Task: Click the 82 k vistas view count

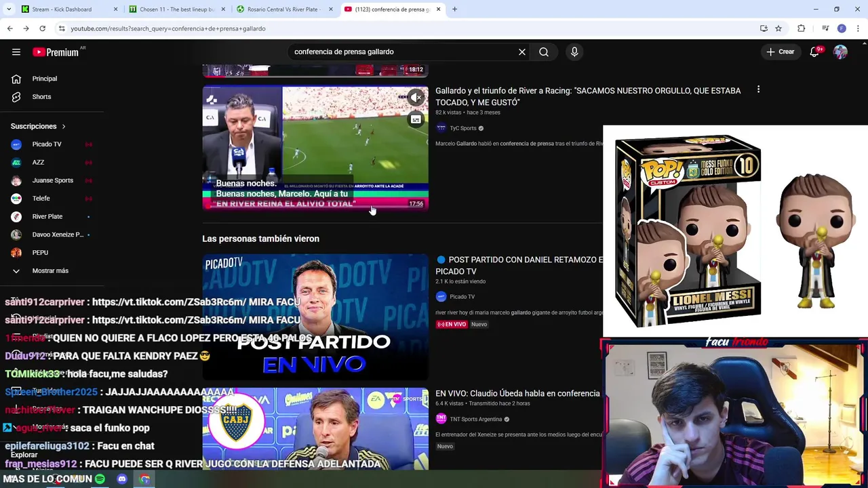Action: (x=448, y=113)
